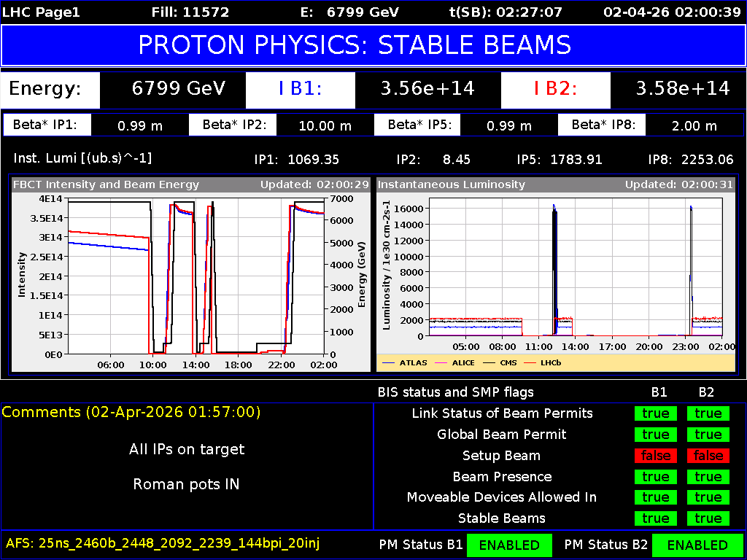Viewport: 747px width, 560px height.
Task: Click the PM Status B1 ENABLED button
Action: tap(509, 545)
